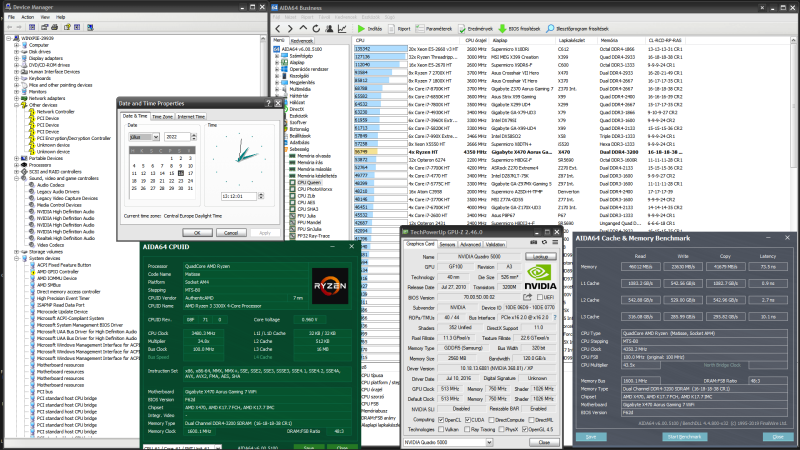The height and width of the screenshot is (450, 800).
Task: Toggle OpenGL 4.5 checkbox in GPU-Z
Action: point(525,430)
